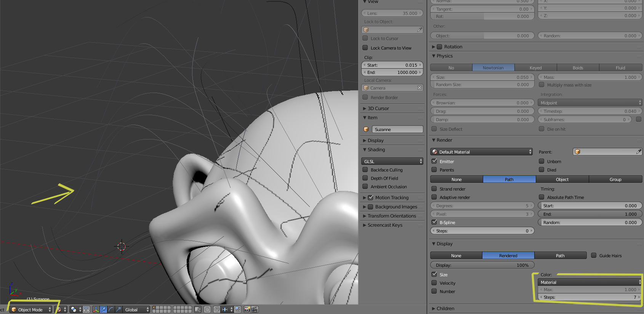This screenshot has width=644, height=314.
Task: Click the cube icon in Local Camera field
Action: click(366, 88)
